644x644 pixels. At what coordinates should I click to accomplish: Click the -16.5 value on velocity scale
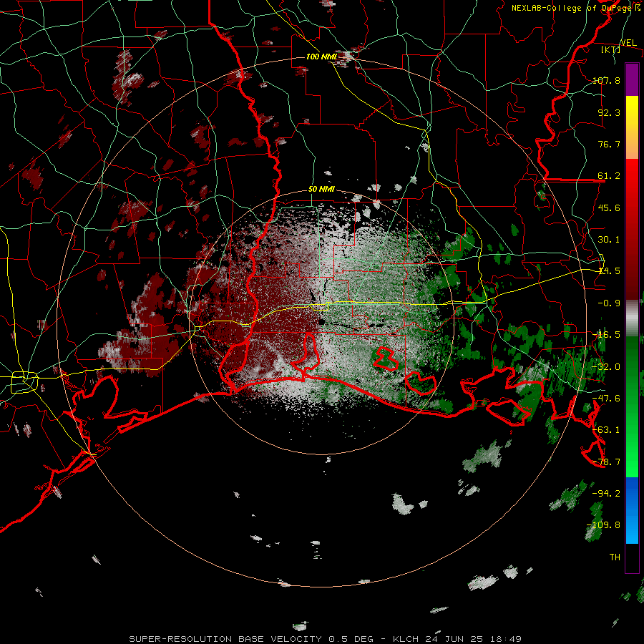click(x=606, y=335)
